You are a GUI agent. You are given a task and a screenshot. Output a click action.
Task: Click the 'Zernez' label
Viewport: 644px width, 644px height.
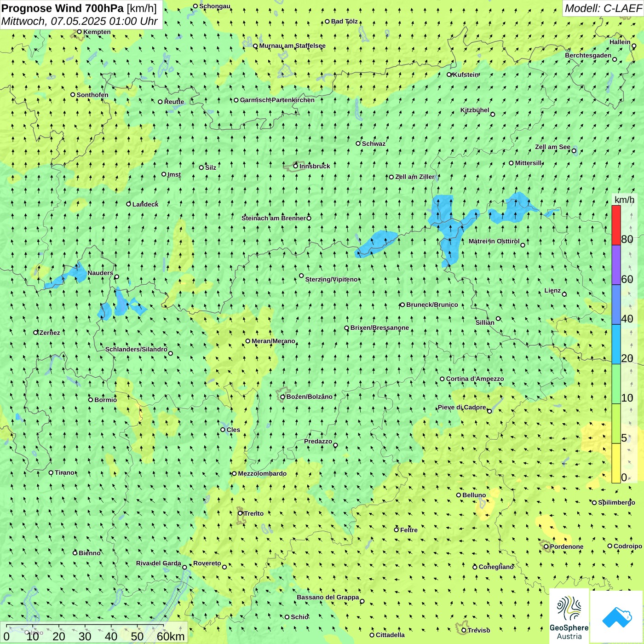point(50,333)
